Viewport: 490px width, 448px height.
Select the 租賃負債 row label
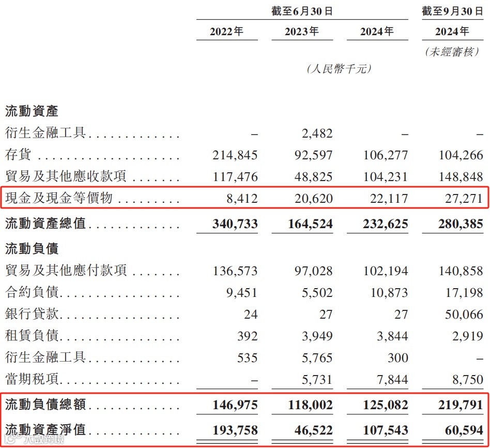pyautogui.click(x=32, y=335)
